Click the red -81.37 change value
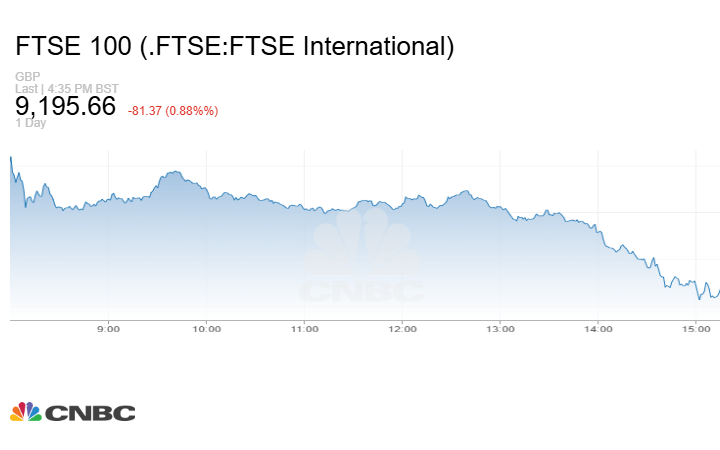Screen dimensions: 720x450 click(x=148, y=110)
